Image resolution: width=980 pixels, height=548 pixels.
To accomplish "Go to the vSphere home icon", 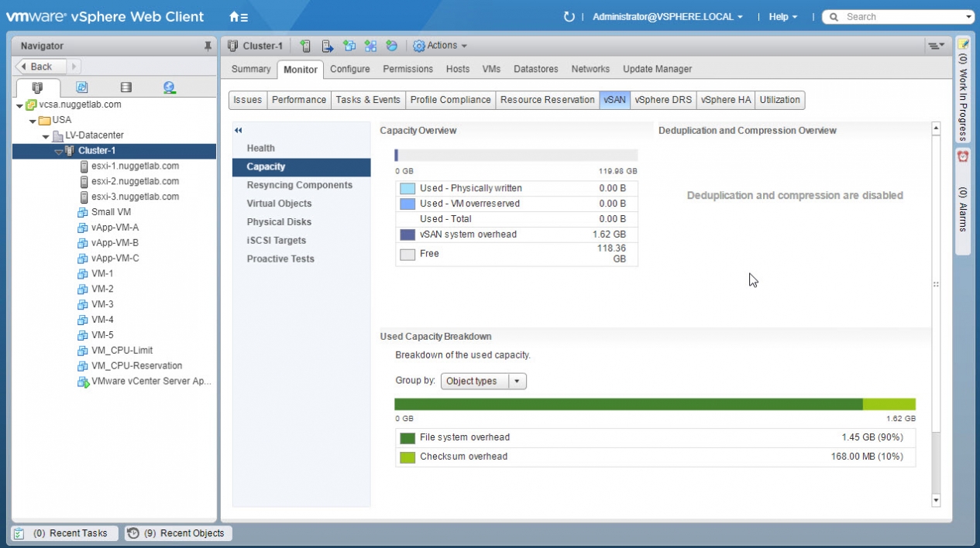I will (x=238, y=17).
